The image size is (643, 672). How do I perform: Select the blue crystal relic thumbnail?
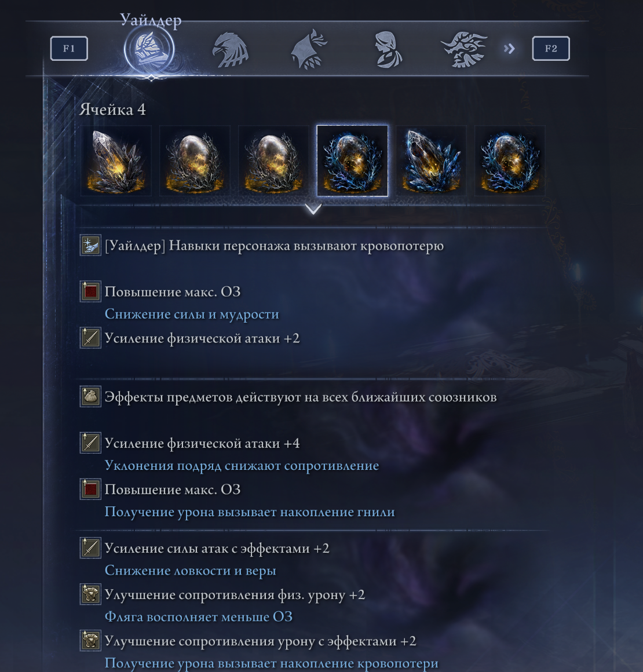coord(431,160)
